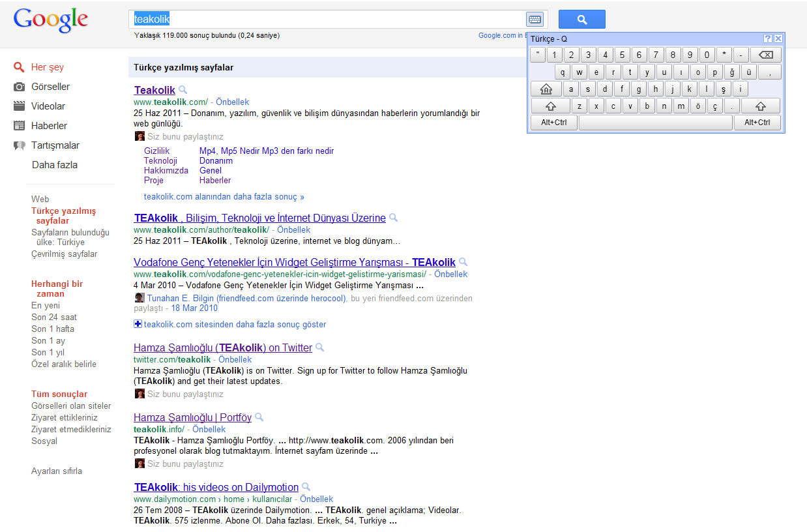Preview the Vodafone Genç Yetenekler result

463,262
